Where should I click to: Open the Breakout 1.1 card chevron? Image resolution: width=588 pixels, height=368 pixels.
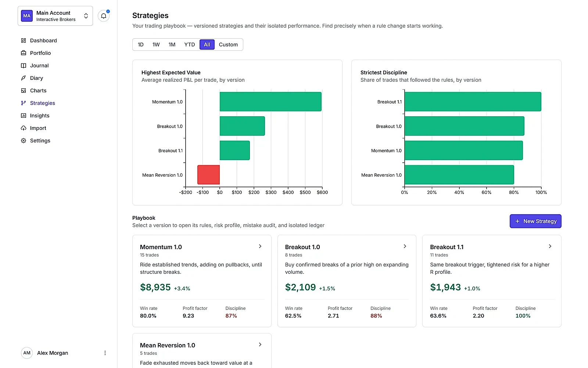click(x=550, y=246)
